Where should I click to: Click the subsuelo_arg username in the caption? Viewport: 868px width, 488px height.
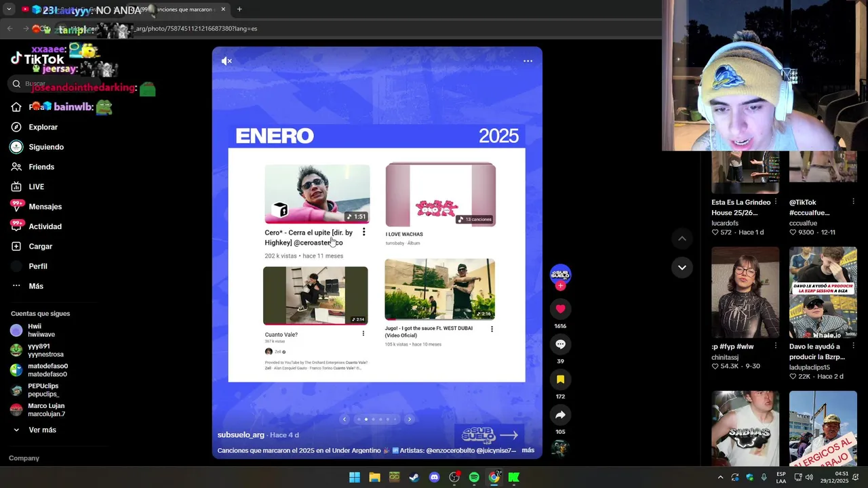coord(241,435)
